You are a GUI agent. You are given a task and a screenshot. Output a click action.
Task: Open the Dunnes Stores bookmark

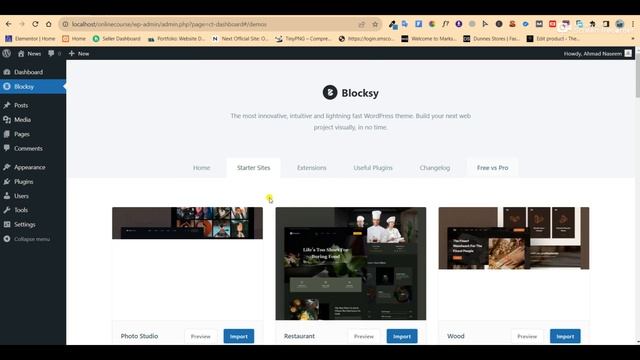tap(491, 38)
